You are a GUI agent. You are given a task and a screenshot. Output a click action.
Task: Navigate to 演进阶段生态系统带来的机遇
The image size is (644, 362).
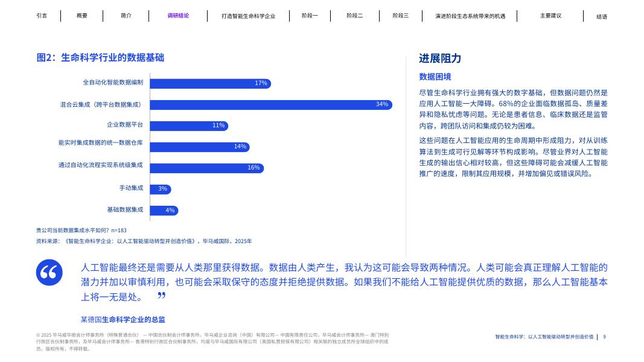coord(470,16)
